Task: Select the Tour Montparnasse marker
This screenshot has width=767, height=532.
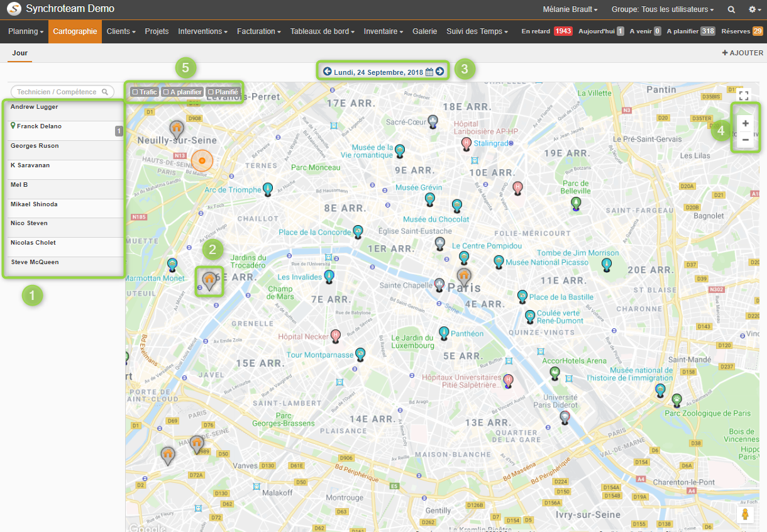Action: tap(360, 355)
